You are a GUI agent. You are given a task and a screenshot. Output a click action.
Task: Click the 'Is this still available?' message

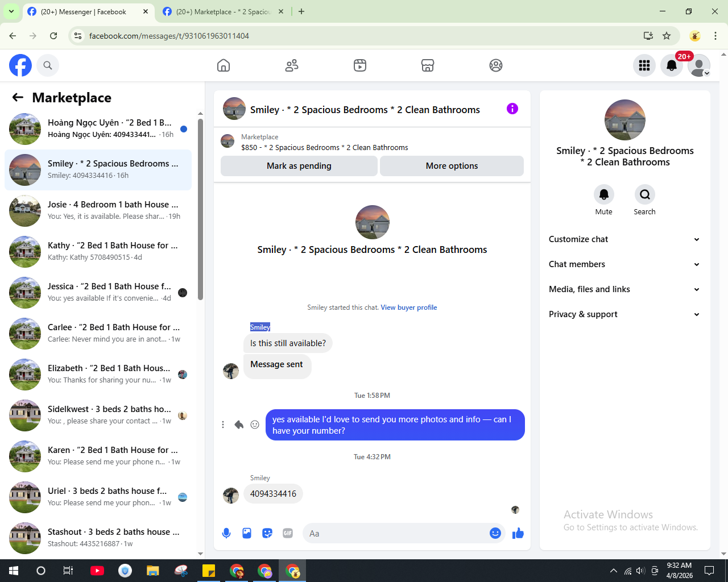point(288,343)
